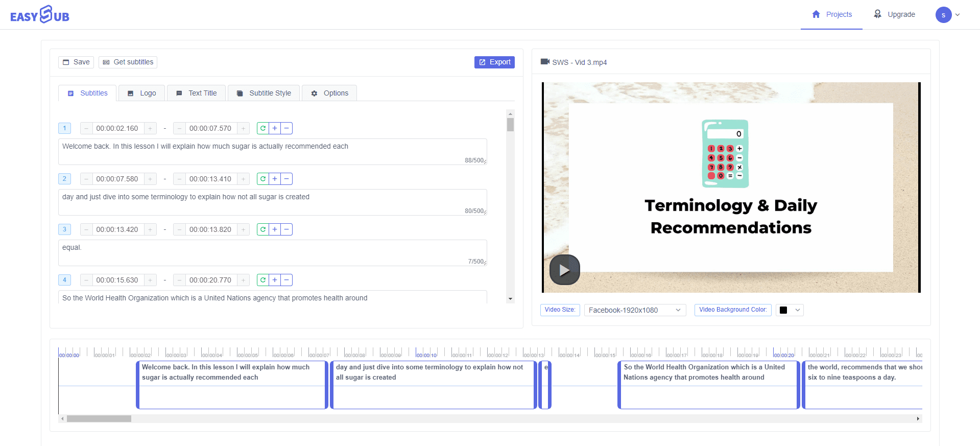Screen dimensions: 980x446
Task: Click timeline scroll right arrow
Action: point(918,418)
